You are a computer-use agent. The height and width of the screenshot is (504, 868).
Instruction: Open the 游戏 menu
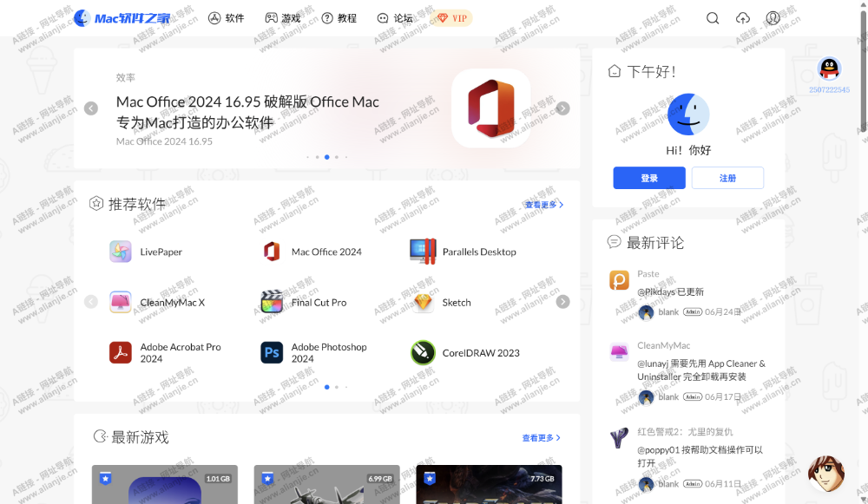(x=283, y=18)
